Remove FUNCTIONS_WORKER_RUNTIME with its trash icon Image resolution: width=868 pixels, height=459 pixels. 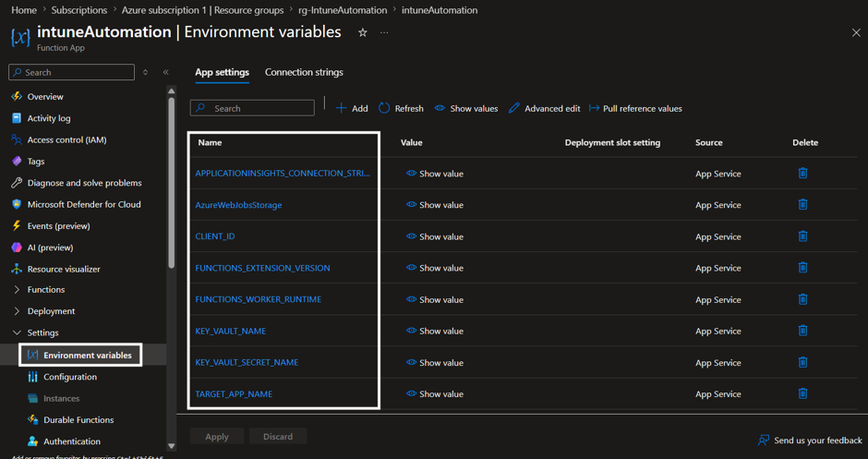tap(802, 299)
